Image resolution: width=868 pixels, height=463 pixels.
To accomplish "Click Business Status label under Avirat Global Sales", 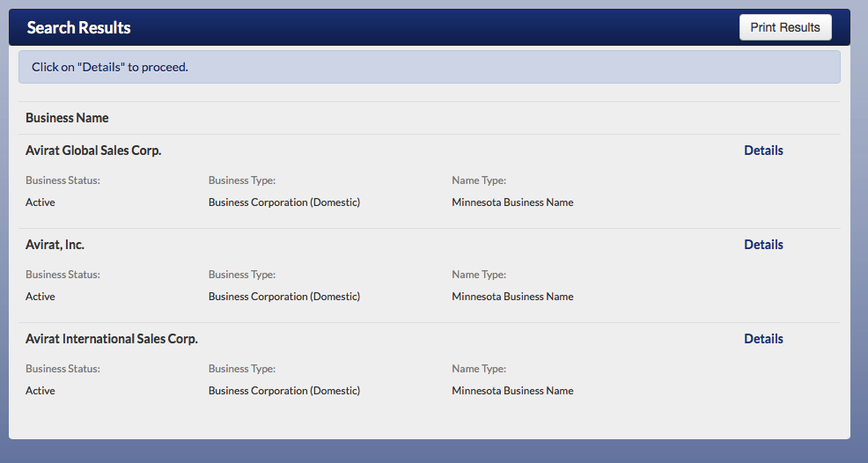I will click(x=63, y=180).
